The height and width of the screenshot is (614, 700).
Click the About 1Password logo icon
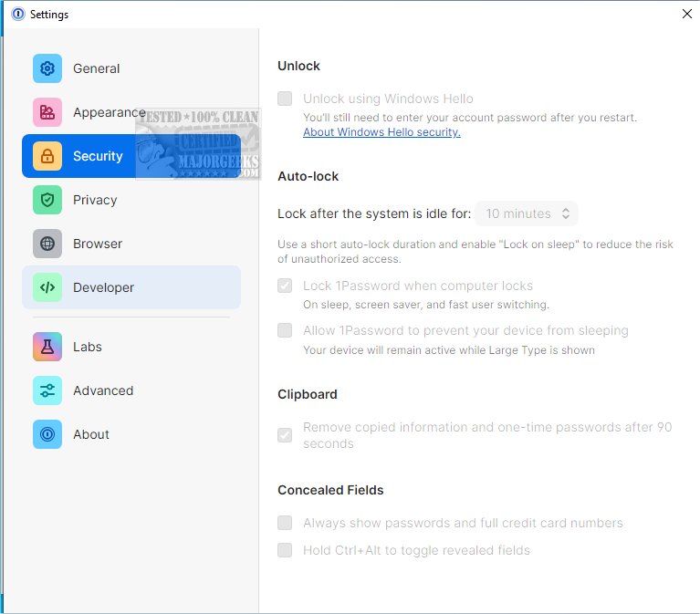coord(47,434)
